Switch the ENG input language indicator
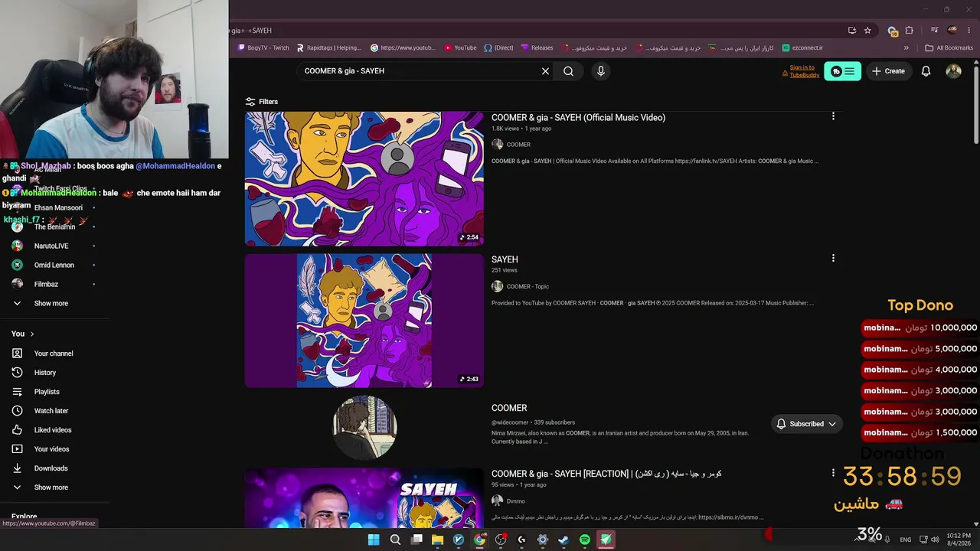 [906, 540]
